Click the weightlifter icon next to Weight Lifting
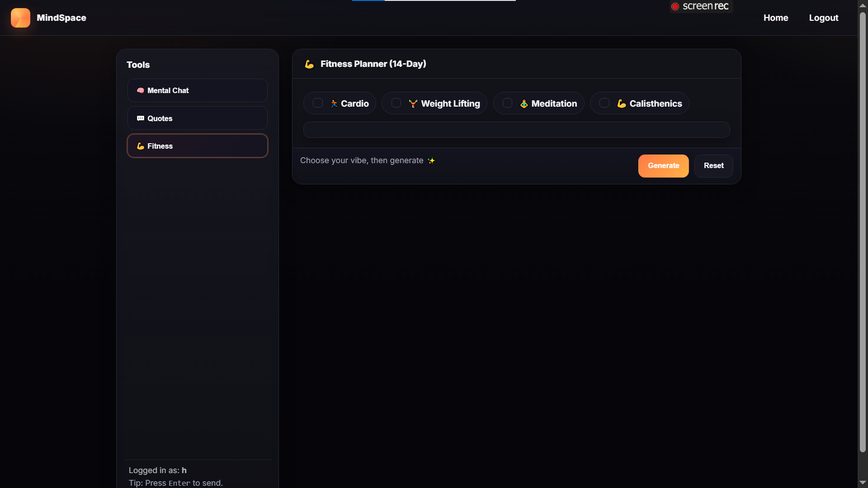 (413, 103)
